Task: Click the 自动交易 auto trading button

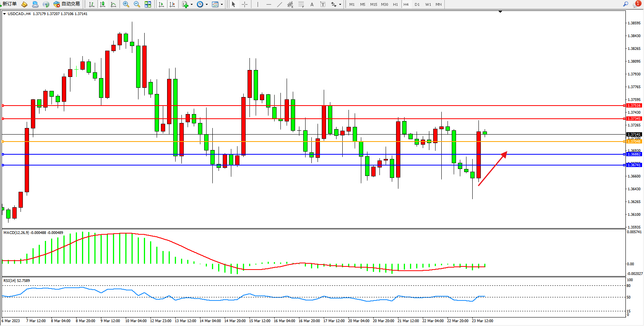Action: [67, 4]
